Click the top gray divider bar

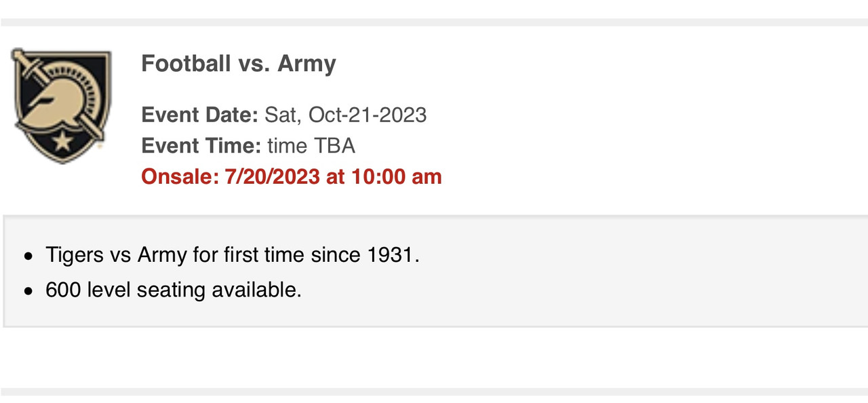[434, 22]
